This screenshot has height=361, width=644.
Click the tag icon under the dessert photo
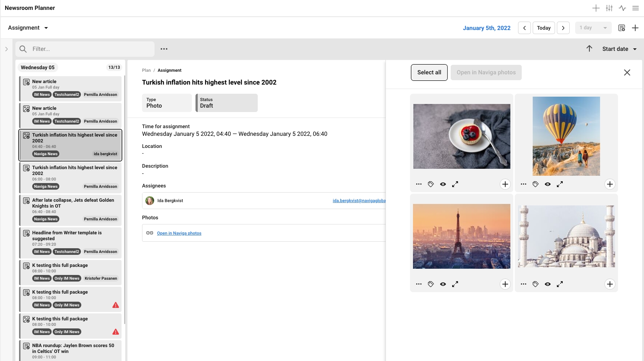pyautogui.click(x=431, y=184)
